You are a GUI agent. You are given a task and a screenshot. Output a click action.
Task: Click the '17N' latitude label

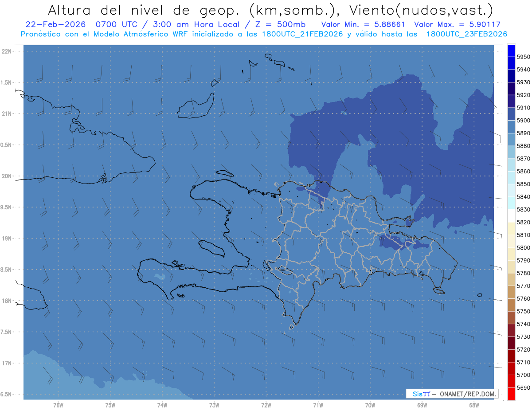(x=6, y=363)
